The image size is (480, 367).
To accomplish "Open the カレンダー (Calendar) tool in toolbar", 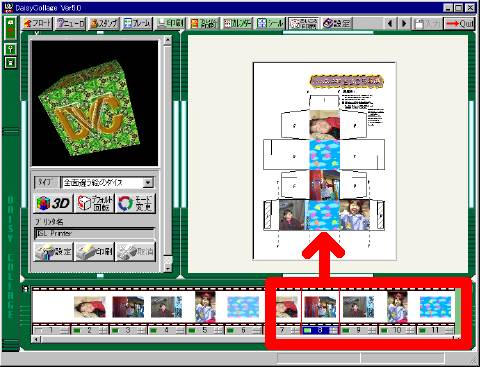I will point(237,23).
